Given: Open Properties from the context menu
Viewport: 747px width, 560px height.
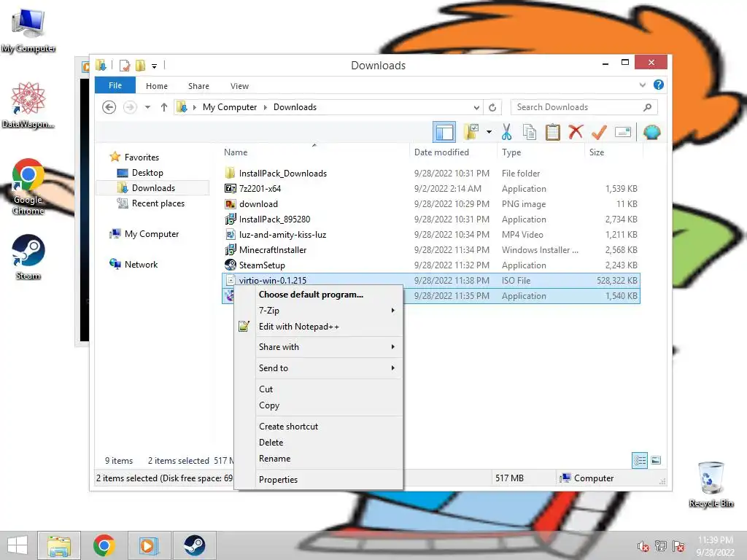Looking at the screenshot, I should (319, 480).
